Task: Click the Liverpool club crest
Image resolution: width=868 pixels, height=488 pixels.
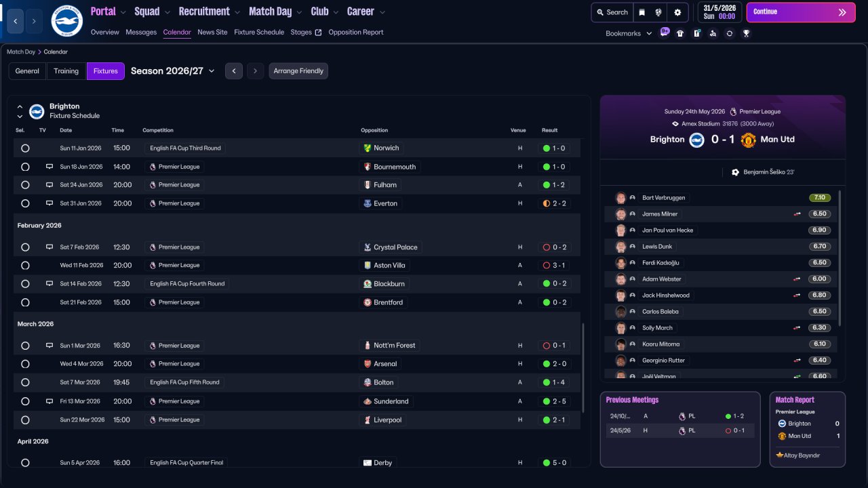Action: [368, 420]
